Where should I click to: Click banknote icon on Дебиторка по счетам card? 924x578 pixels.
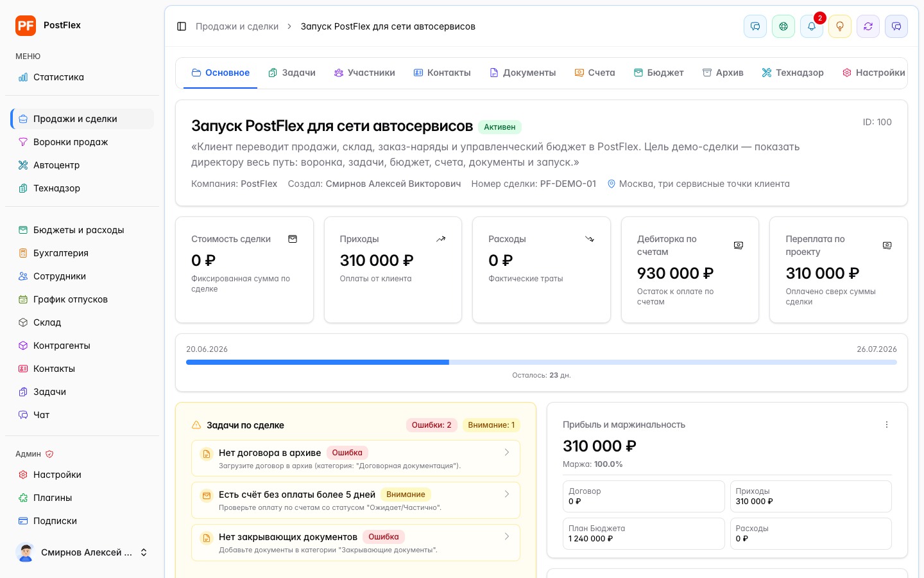[739, 245]
